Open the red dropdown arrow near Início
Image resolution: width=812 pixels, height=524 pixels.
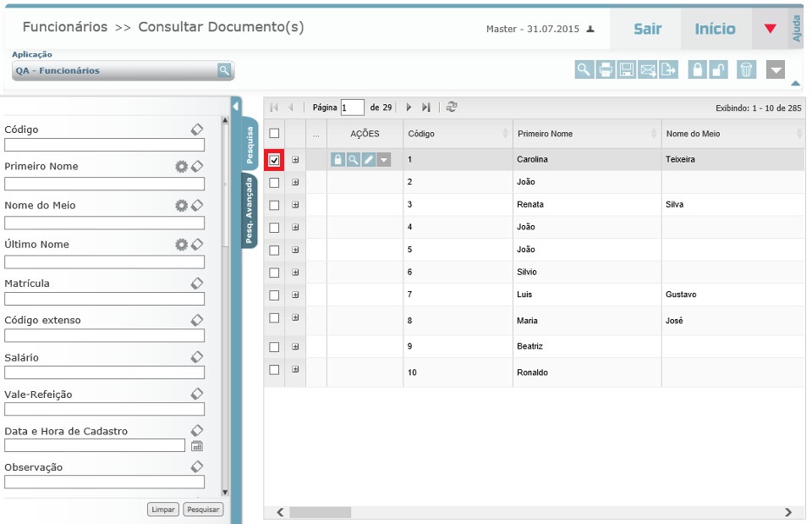point(768,28)
